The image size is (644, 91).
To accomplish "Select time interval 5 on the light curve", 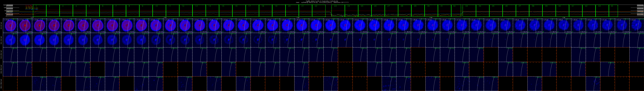I will point(93,11).
